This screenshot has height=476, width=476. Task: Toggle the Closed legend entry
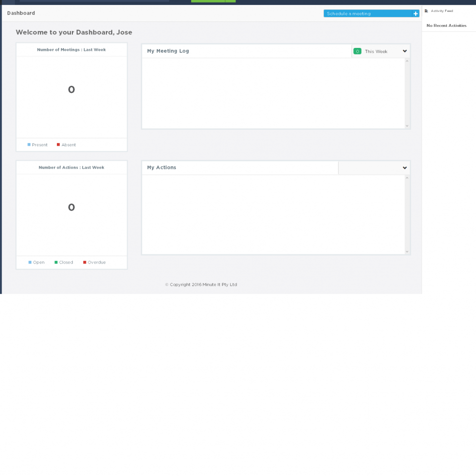pos(64,262)
